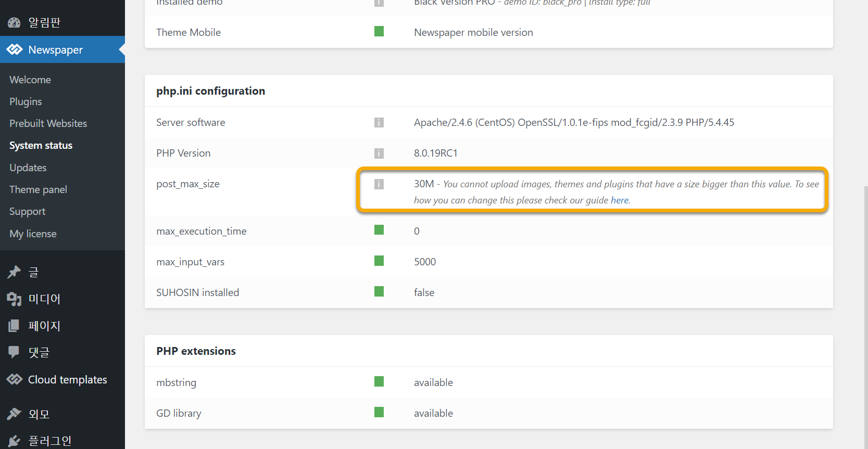Click the 'post_max_size' label
The image size is (868, 449).
pyautogui.click(x=188, y=184)
